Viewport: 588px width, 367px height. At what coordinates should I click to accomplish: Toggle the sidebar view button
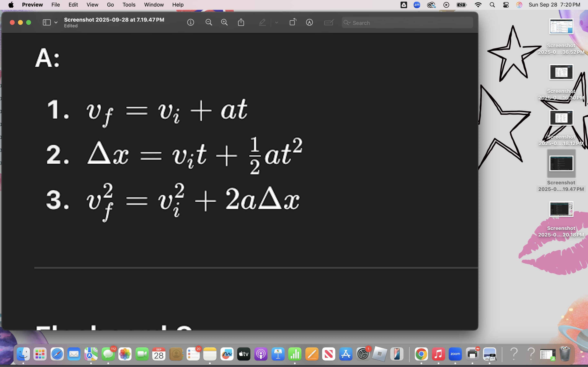pyautogui.click(x=47, y=23)
